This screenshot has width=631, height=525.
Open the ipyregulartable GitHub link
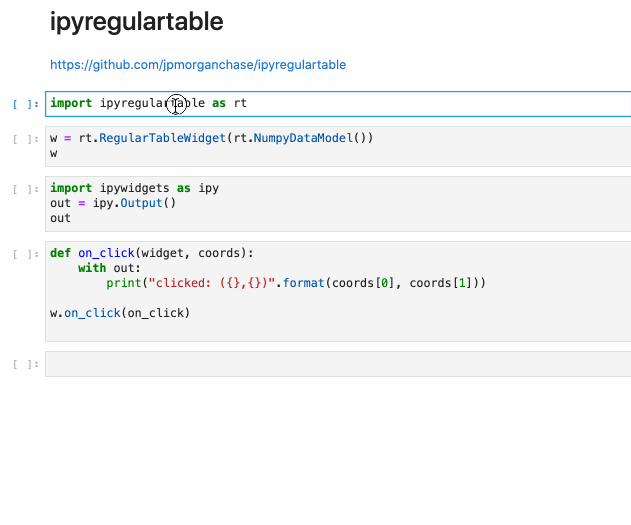pyautogui.click(x=198, y=65)
